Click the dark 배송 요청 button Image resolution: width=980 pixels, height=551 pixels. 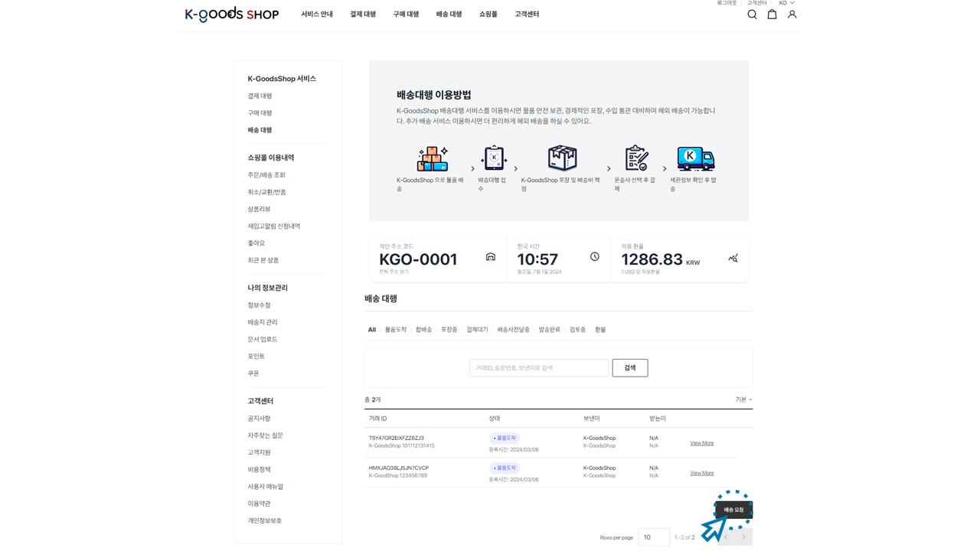point(733,510)
